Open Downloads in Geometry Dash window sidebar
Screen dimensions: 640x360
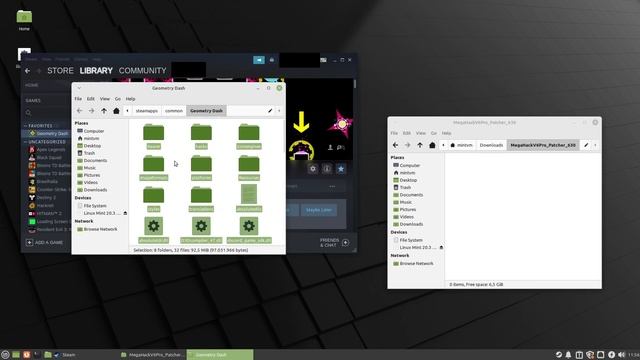pyautogui.click(x=92, y=190)
